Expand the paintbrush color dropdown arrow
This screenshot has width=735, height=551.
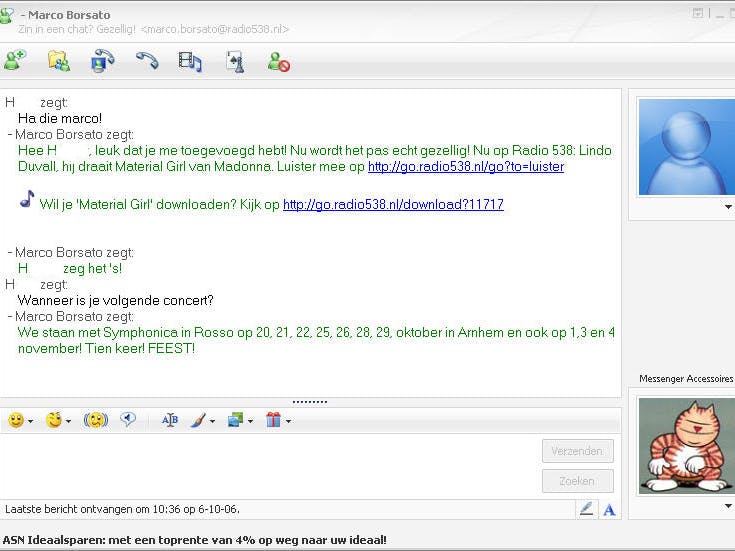click(x=212, y=422)
